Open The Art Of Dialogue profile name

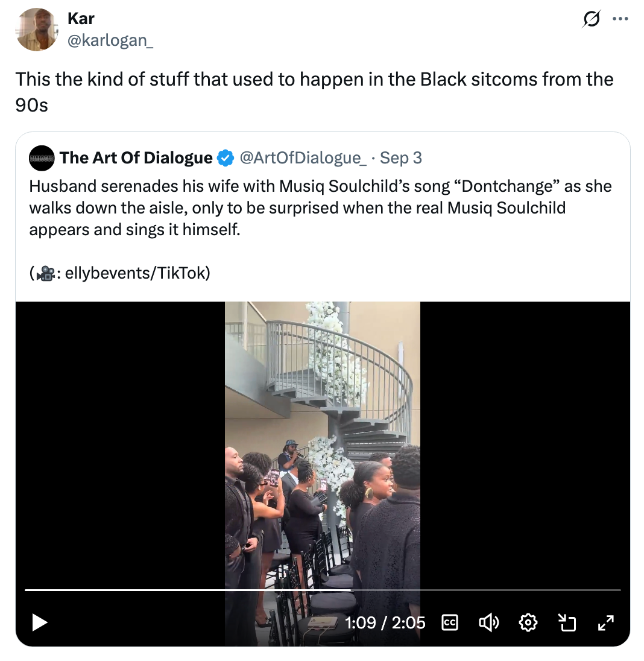click(136, 158)
